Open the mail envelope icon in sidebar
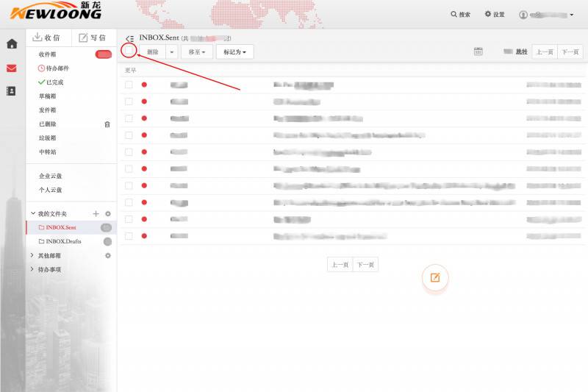The height and width of the screenshot is (392, 588). point(11,68)
